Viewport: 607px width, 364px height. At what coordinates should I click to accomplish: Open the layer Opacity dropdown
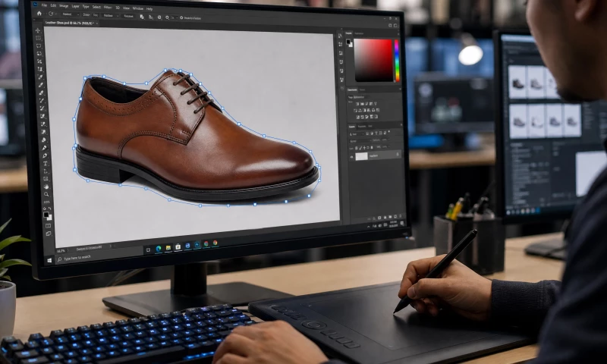(385, 140)
